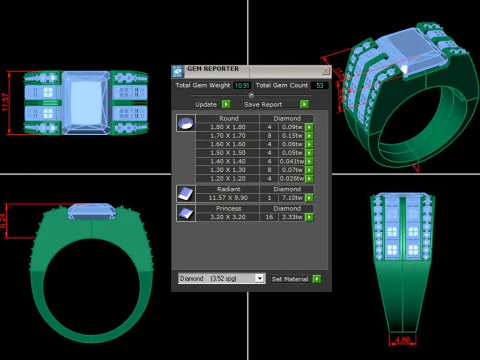Click green arrow on 1.40 X 1.40 row

309,161
